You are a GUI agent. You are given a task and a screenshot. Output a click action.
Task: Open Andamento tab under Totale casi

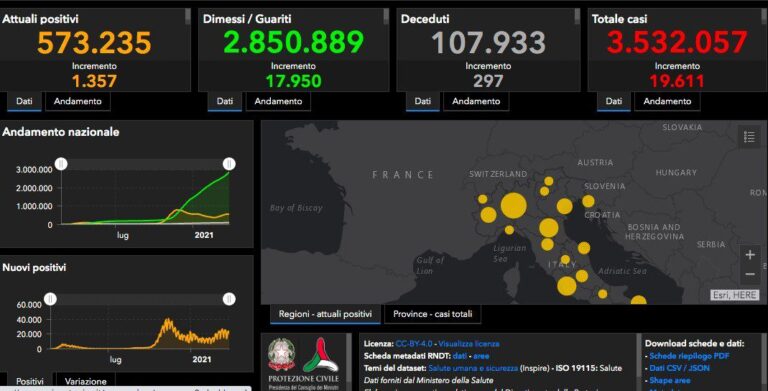667,101
